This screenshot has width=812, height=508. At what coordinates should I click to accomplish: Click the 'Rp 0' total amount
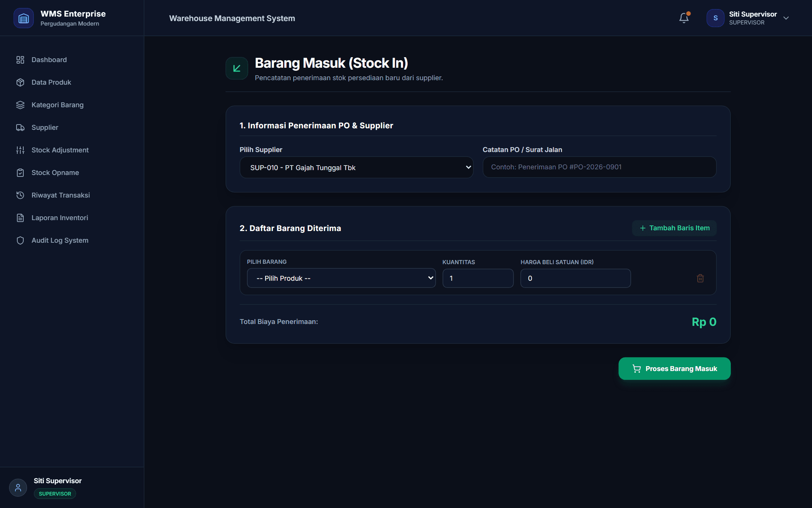[704, 322]
